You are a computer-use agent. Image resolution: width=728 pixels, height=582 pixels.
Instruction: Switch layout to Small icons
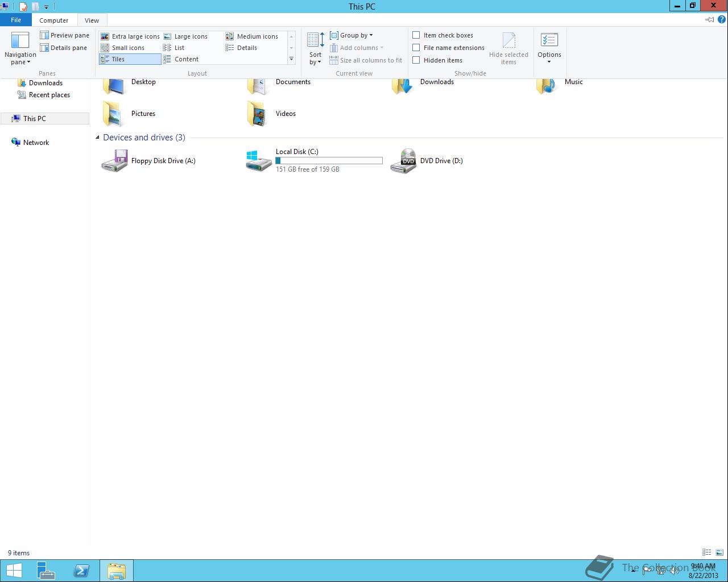pos(123,48)
